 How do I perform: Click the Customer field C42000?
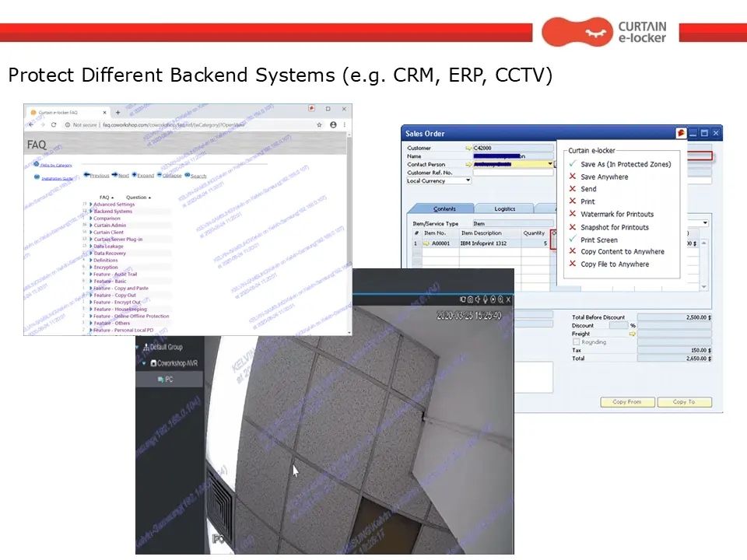point(513,148)
